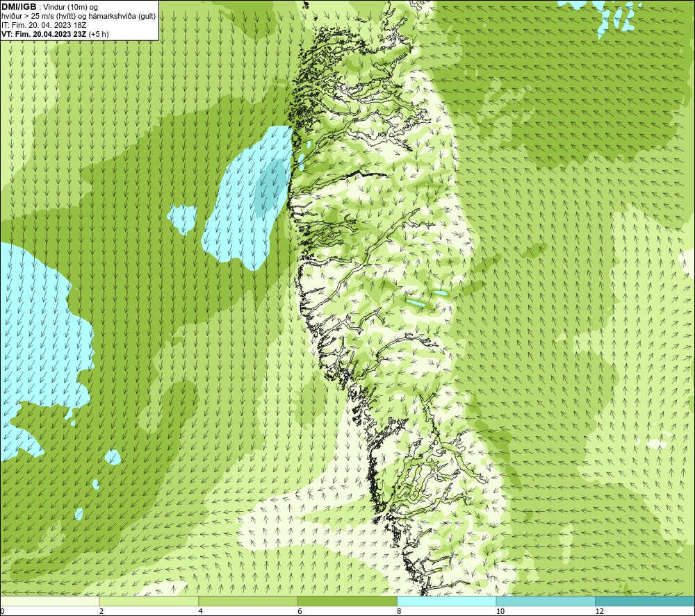Select the light green 2–4 scale segment

(x=149, y=601)
